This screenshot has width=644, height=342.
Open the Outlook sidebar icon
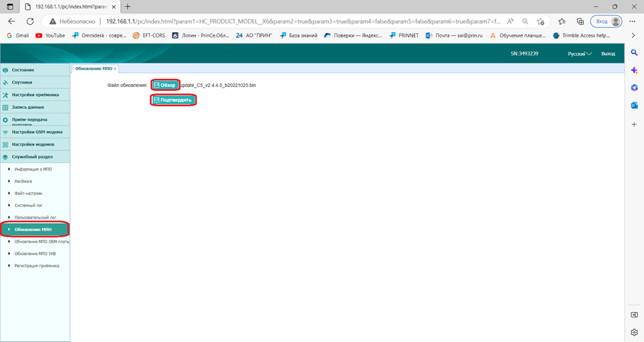[x=634, y=106]
